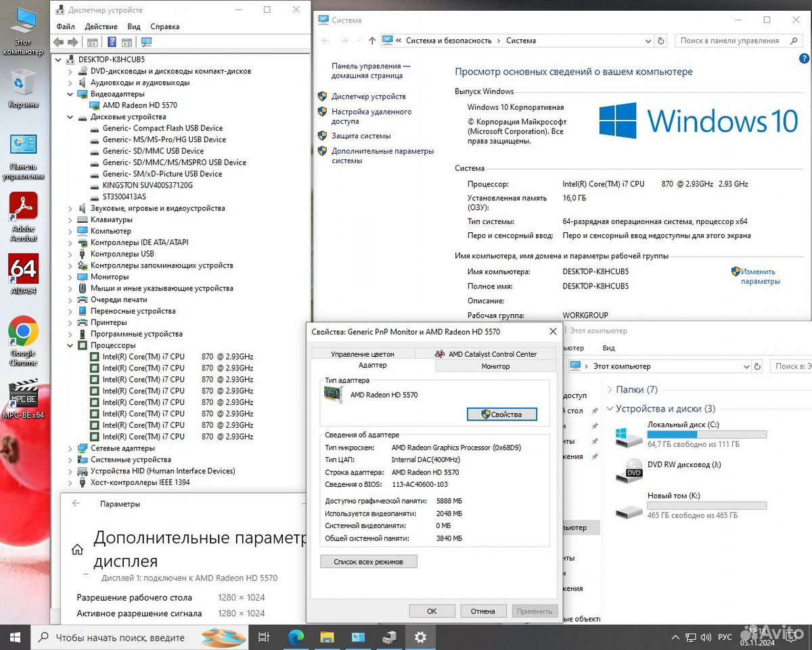
Task: Select ST3500413AS disk entry
Action: coord(124,197)
